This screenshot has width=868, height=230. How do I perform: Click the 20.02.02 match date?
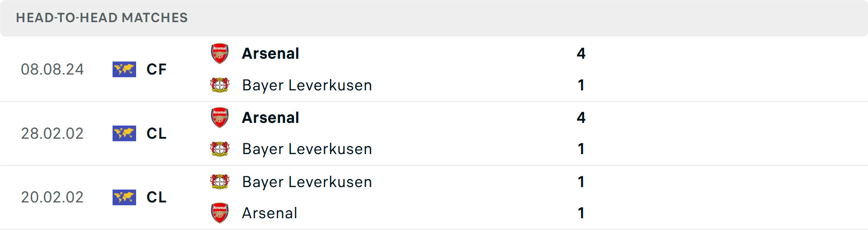coord(52,197)
